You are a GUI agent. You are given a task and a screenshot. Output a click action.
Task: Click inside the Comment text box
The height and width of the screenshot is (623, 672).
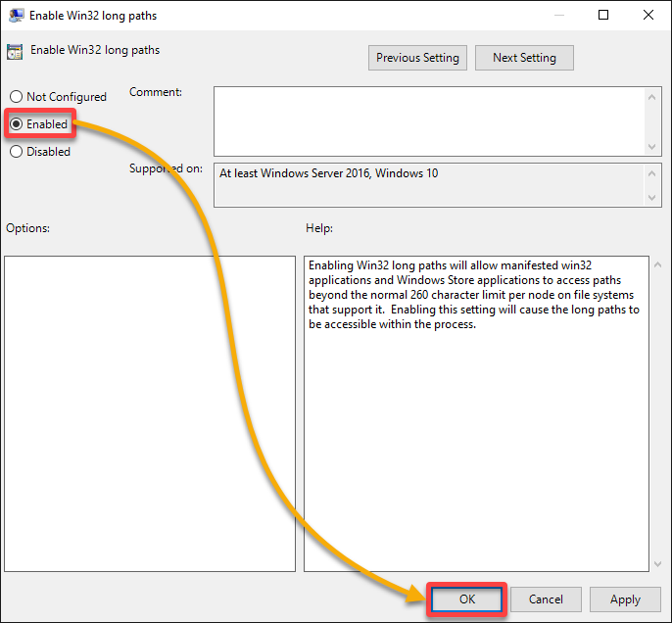point(429,121)
